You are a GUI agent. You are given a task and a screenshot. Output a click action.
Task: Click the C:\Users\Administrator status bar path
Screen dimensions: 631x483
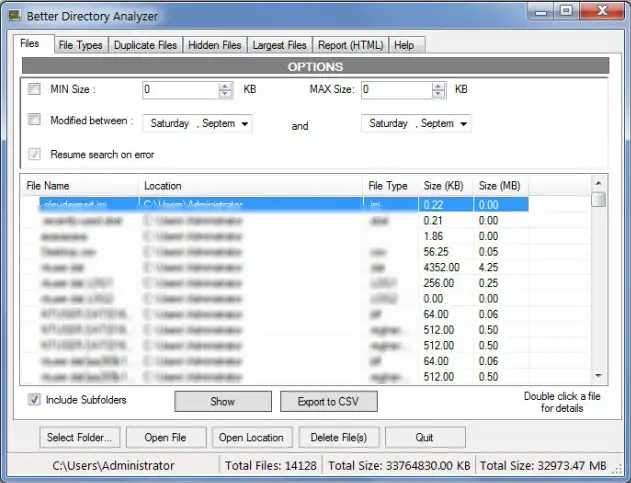tap(113, 466)
